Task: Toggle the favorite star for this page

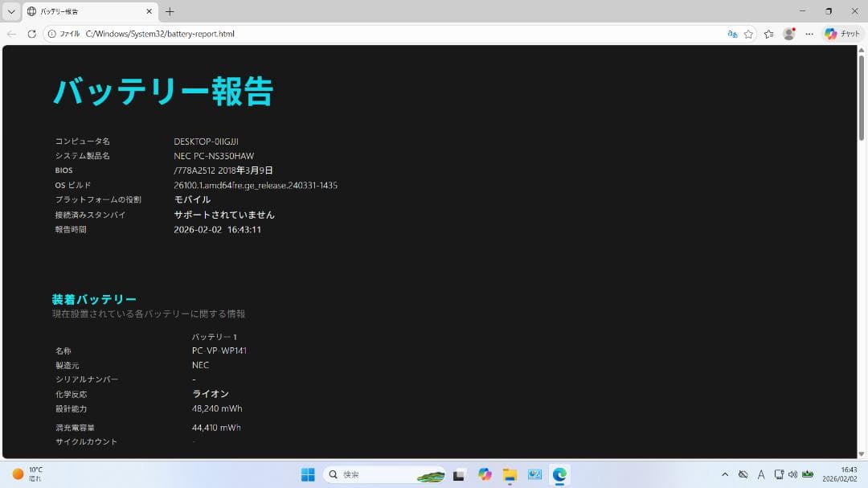Action: click(x=749, y=34)
